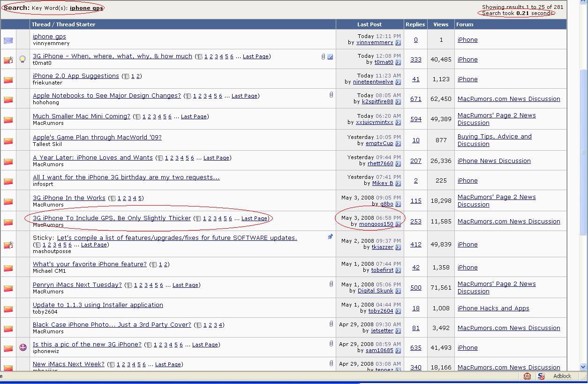
Task: Click paperclip in Is this a pic row
Action: (331, 344)
